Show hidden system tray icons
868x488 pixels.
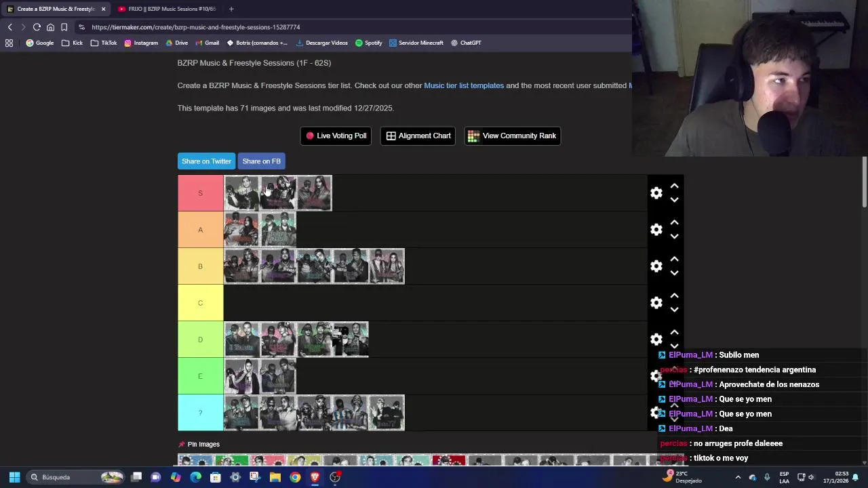pos(738,477)
